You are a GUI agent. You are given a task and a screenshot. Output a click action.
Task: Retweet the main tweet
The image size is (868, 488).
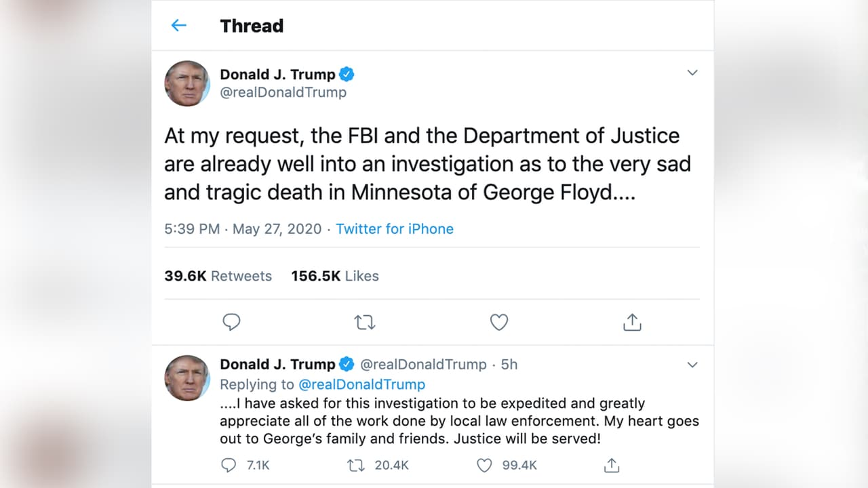[365, 322]
